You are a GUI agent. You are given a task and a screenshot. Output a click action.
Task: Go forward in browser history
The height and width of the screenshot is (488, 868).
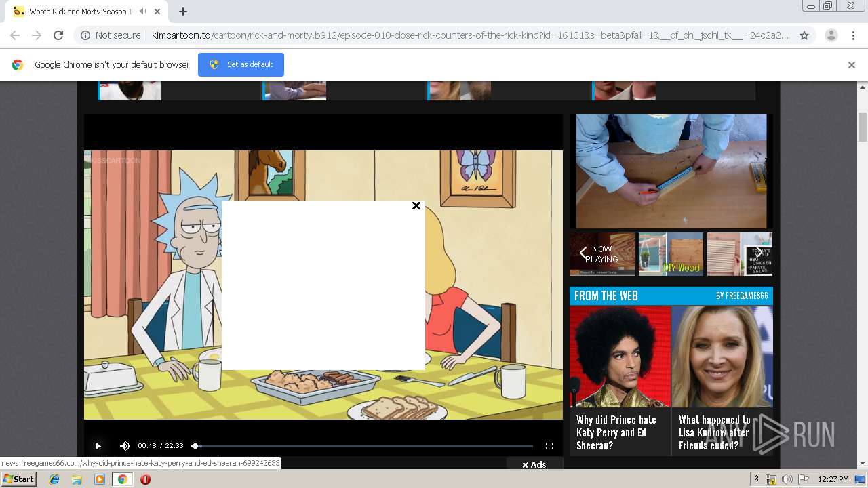click(37, 35)
